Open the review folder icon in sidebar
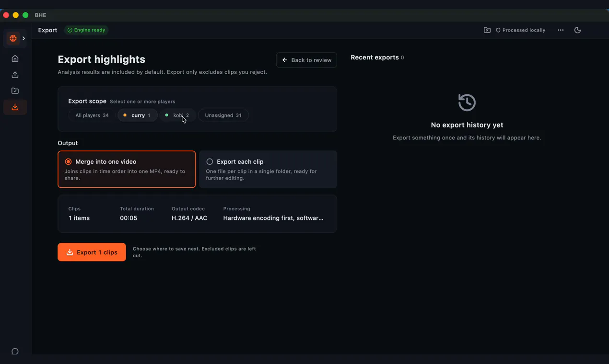The image size is (609, 364). point(15,91)
